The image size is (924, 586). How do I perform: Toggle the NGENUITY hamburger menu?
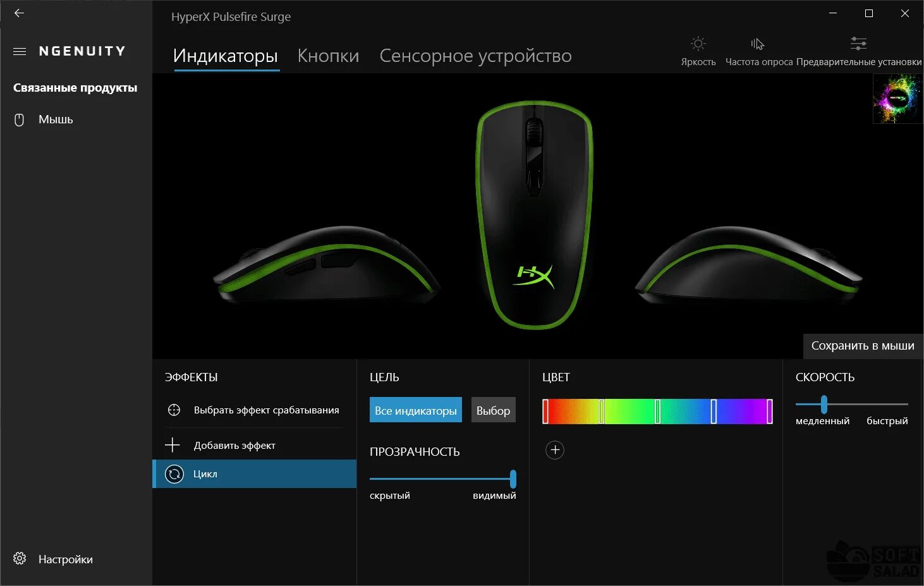pyautogui.click(x=20, y=51)
